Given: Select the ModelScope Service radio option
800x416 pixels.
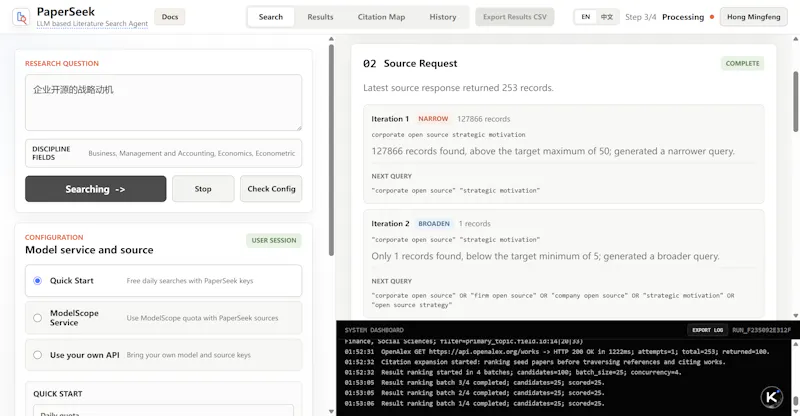Looking at the screenshot, I should (38, 318).
